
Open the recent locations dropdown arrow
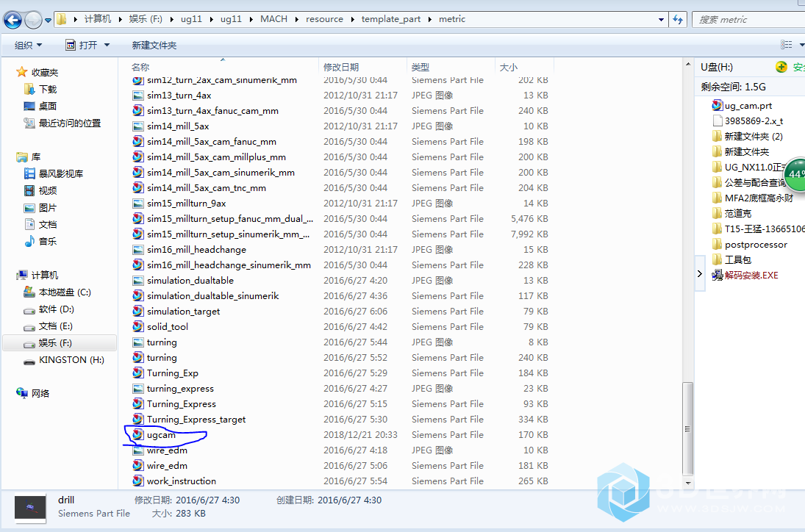point(49,20)
